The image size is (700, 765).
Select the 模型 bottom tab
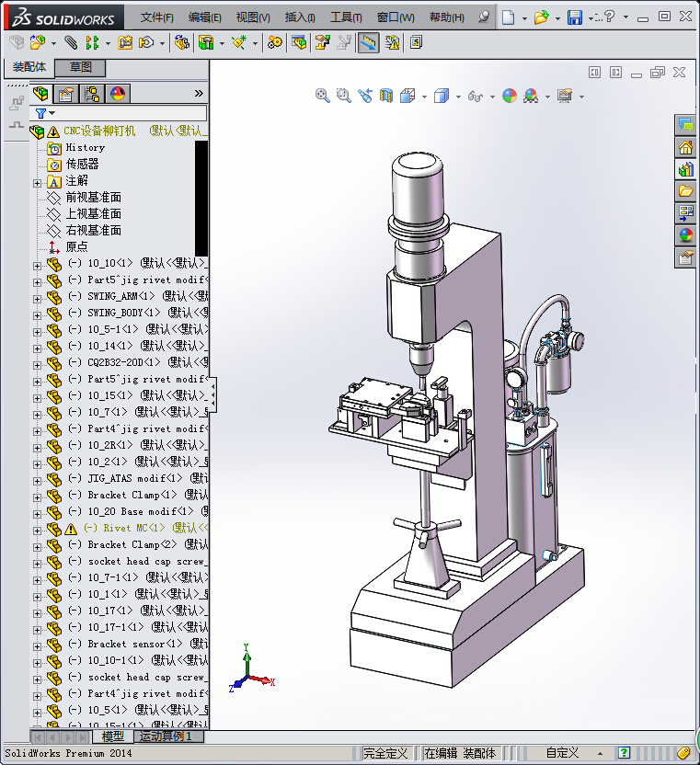click(113, 736)
